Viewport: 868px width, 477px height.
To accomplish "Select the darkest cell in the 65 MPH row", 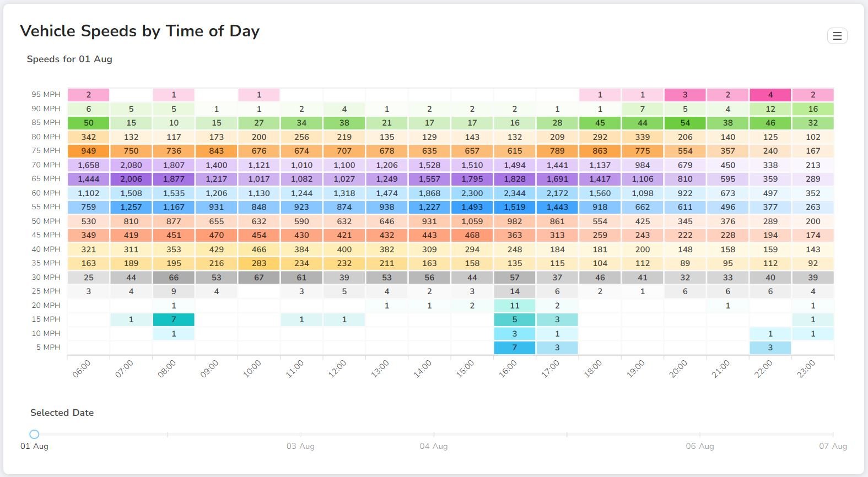I will tap(131, 179).
